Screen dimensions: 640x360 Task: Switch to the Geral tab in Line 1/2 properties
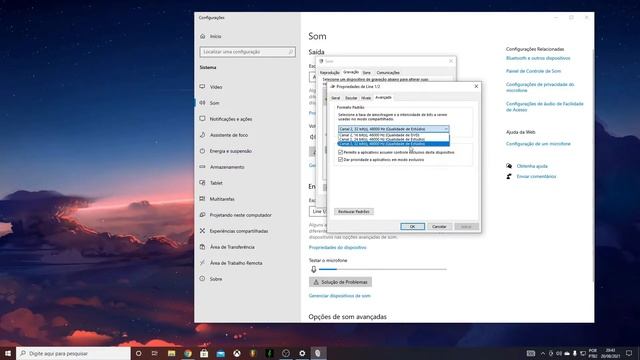point(336,98)
